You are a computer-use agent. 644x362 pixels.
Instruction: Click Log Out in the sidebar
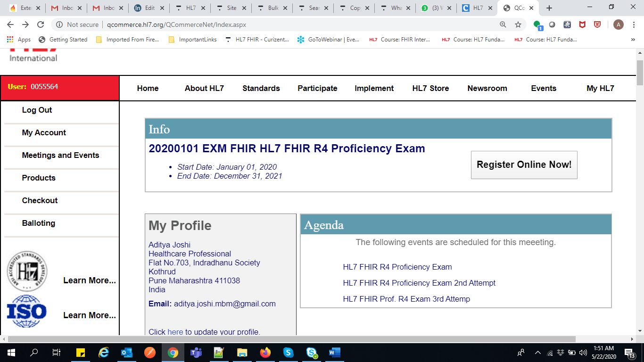37,110
